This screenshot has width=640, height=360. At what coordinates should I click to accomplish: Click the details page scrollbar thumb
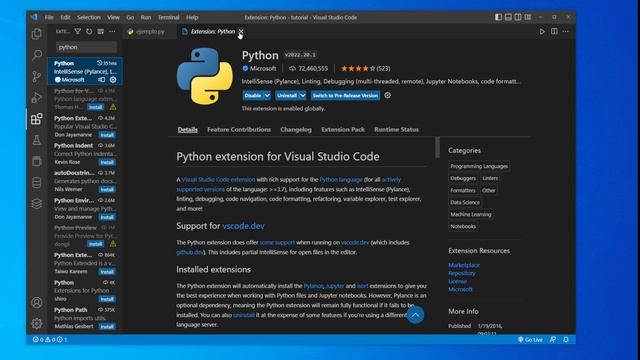tap(437, 147)
